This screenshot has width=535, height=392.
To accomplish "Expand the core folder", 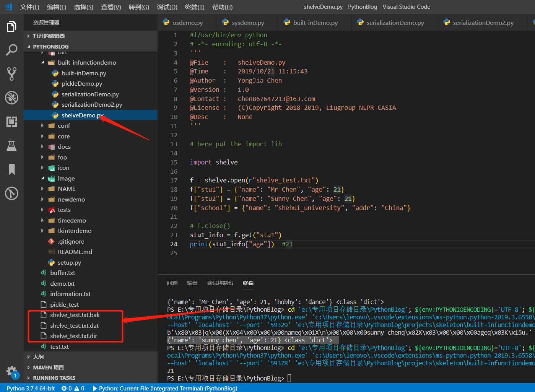I will pyautogui.click(x=42, y=136).
